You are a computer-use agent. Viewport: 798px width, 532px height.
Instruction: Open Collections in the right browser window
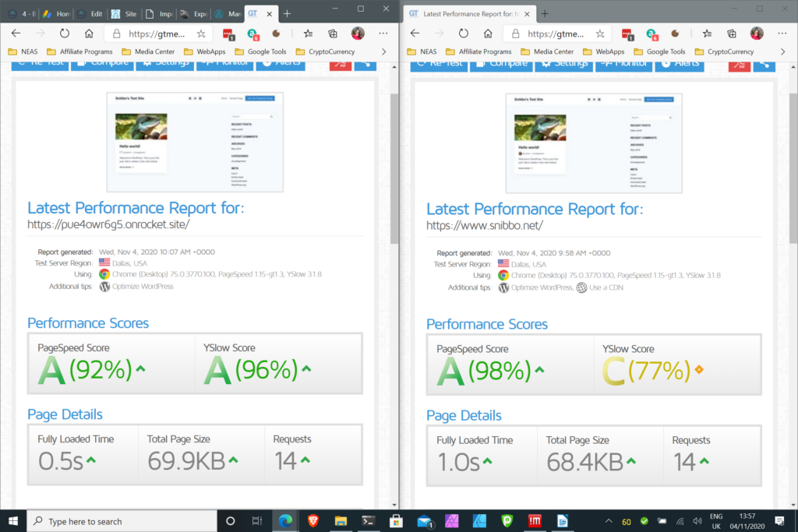pos(732,33)
